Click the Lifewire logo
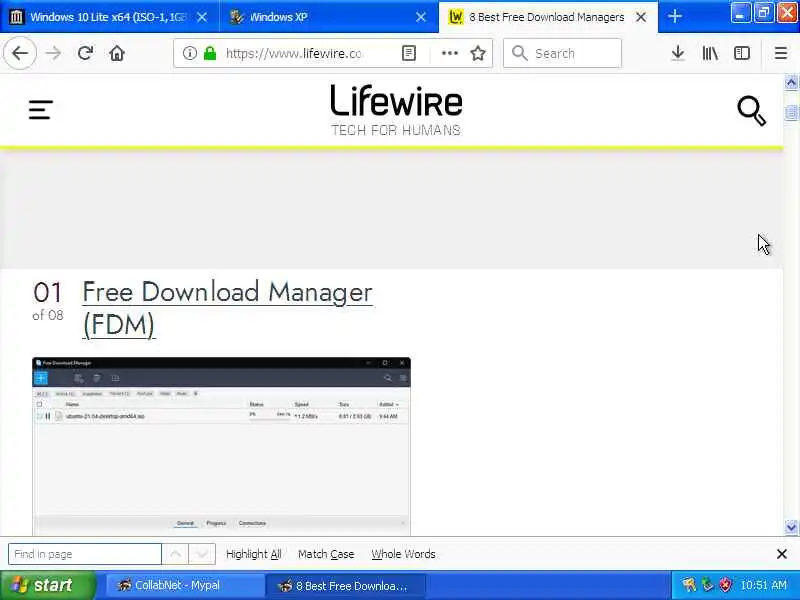Screen dimensions: 800x600 [396, 110]
